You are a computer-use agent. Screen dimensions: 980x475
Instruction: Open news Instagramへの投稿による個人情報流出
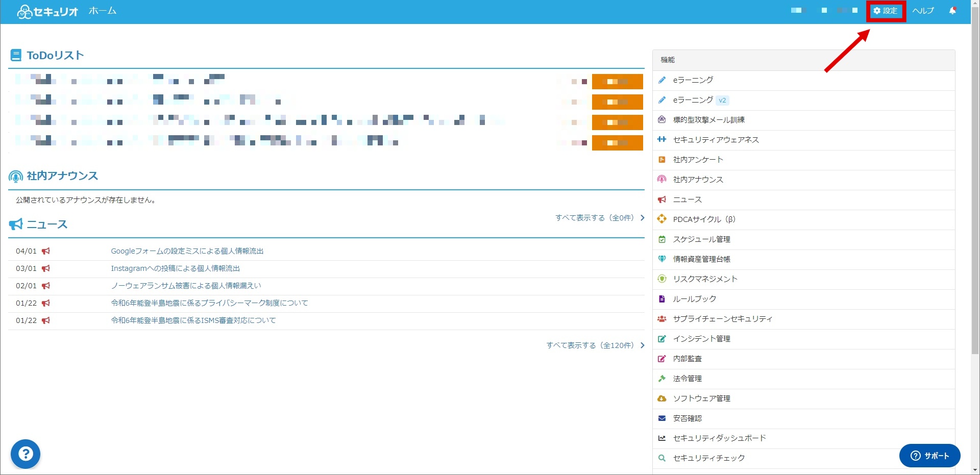176,268
